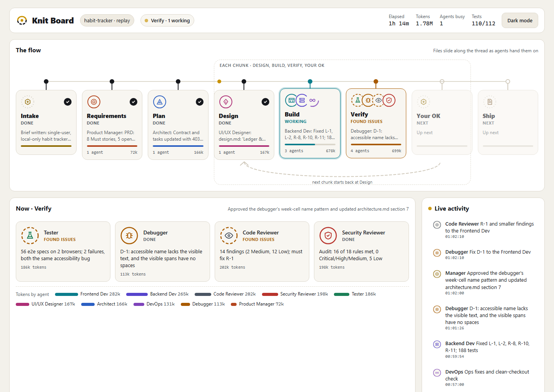Click the Backend Dev icon in Build card
The image size is (554, 392).
pyautogui.click(x=302, y=100)
